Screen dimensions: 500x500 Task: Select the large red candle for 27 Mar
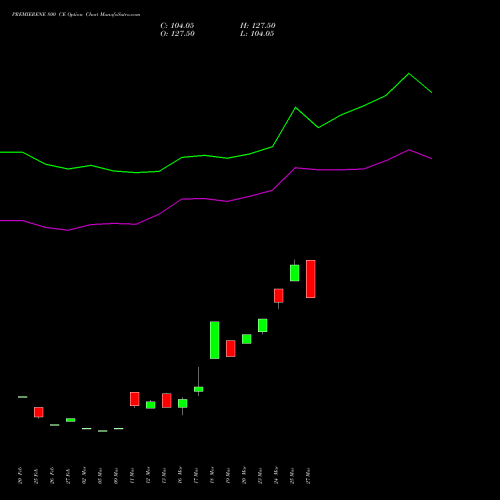pos(311,279)
